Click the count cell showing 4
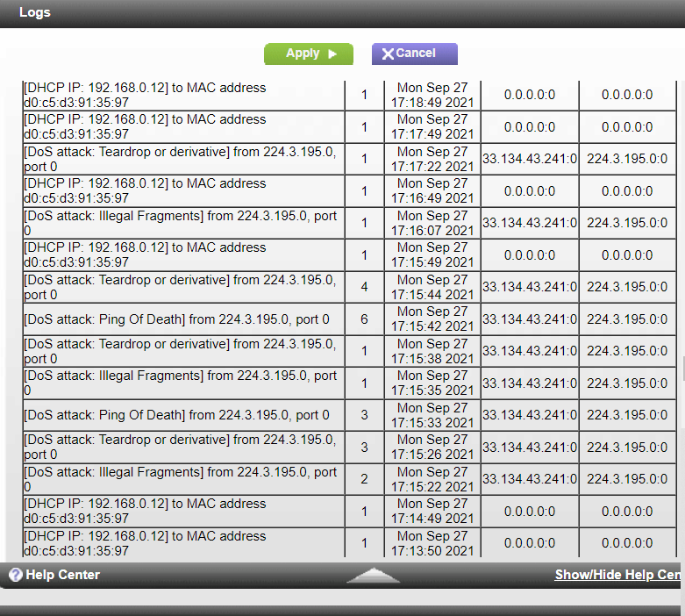The height and width of the screenshot is (616, 685). (x=364, y=287)
